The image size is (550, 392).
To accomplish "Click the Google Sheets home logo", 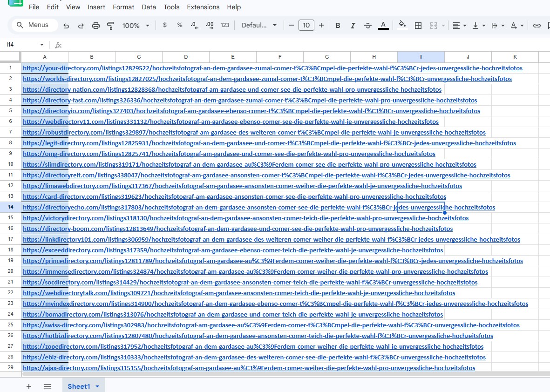I will (15, 3).
